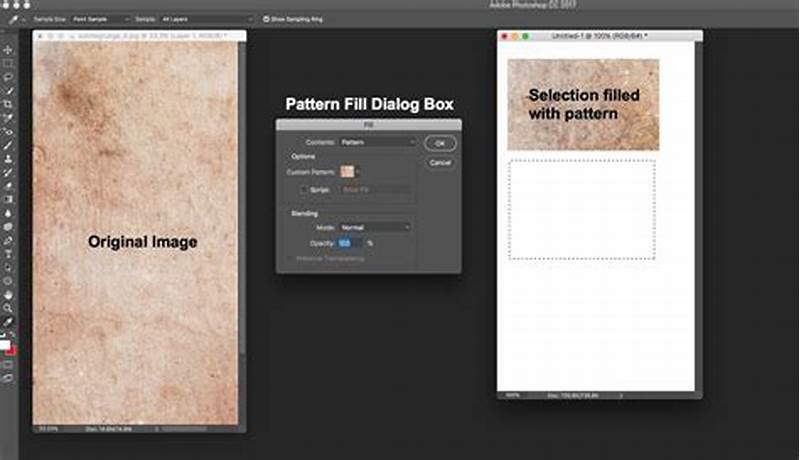
Task: Select the Pen tool
Action: [8, 240]
